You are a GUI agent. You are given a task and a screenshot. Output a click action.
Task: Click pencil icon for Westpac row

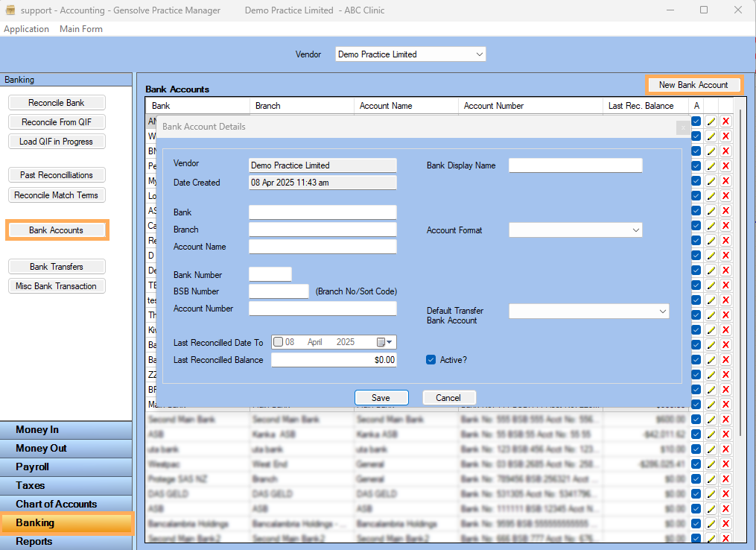[x=711, y=464]
